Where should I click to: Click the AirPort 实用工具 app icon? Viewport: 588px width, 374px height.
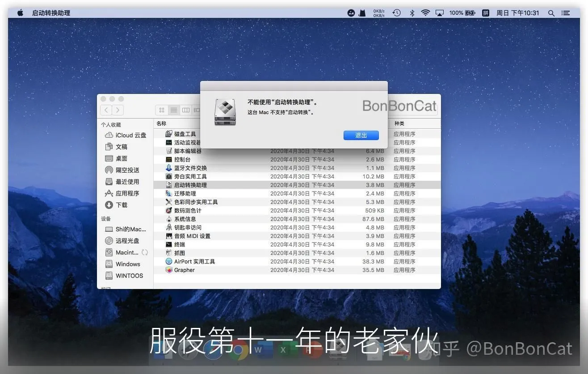tap(169, 261)
